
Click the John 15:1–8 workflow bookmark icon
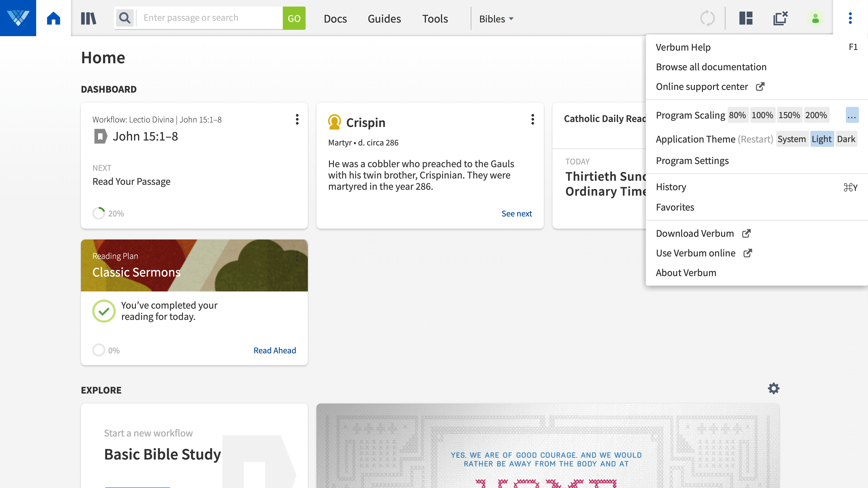[x=100, y=136]
